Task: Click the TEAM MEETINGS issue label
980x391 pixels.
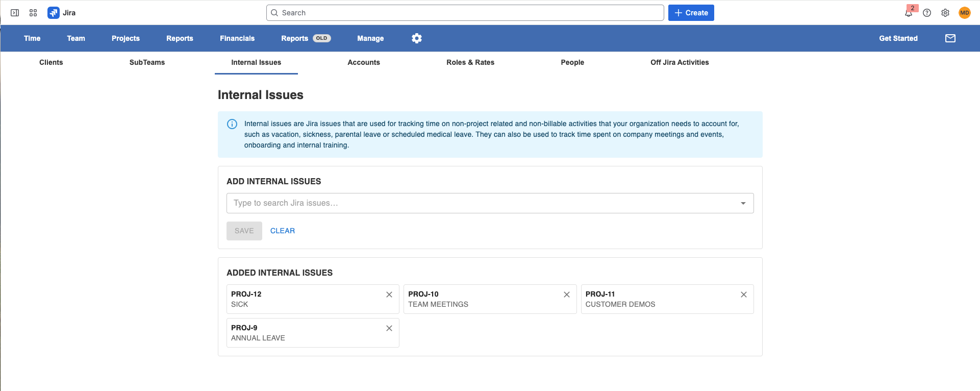Action: point(438,304)
